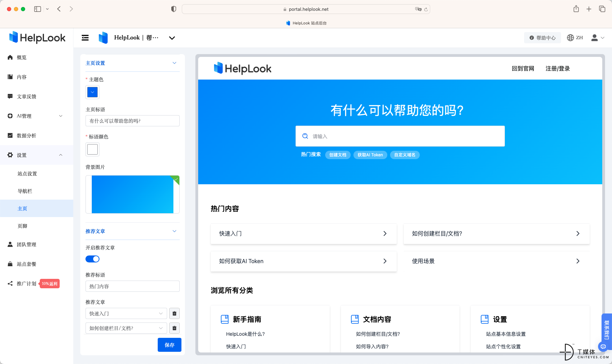Click the HelpLook site logo in header
Screen dimensions: 612x364
(x=103, y=38)
